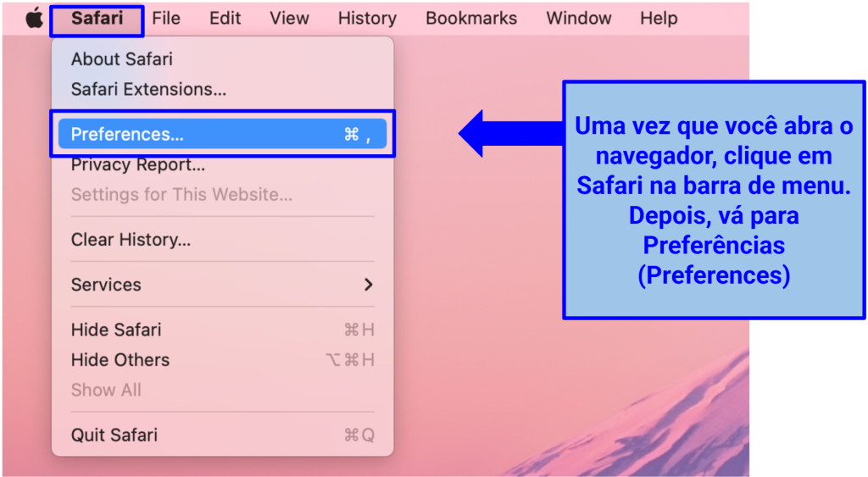Open the Edit menu

pyautogui.click(x=225, y=19)
